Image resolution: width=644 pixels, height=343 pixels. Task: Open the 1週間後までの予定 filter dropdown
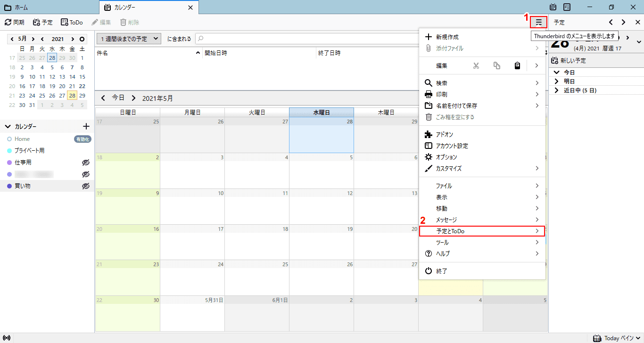pyautogui.click(x=129, y=39)
